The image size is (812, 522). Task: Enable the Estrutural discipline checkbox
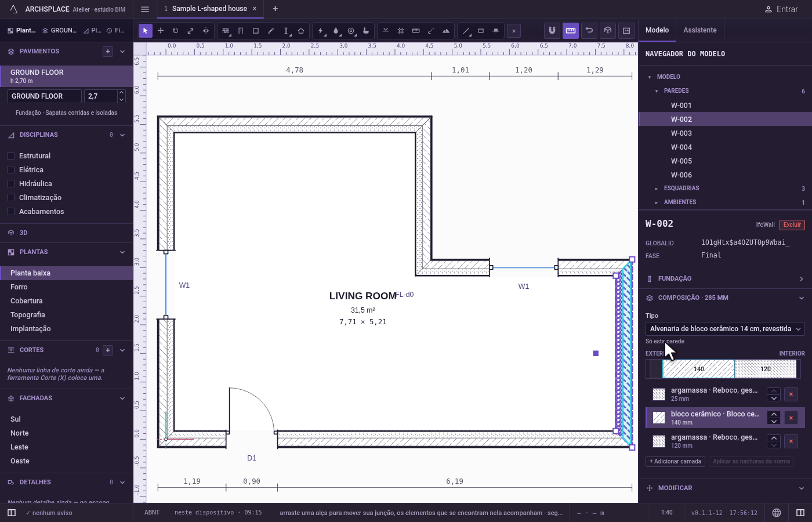pyautogui.click(x=10, y=155)
